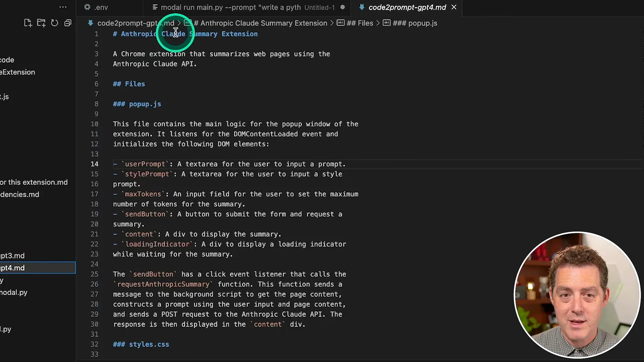
Task: Click the symbol icon before '### popup.js' breadcrumb
Action: 387,23
